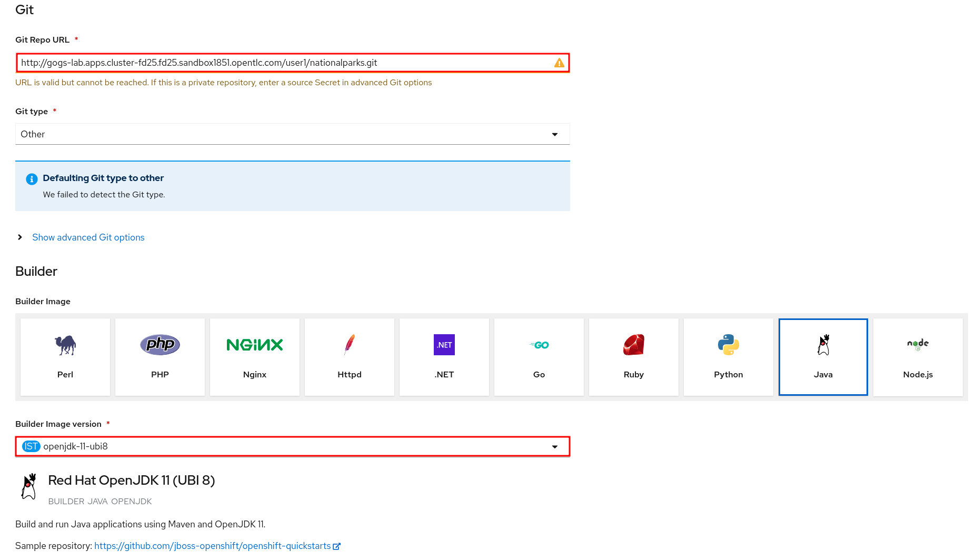Click the IST badge in builder version field
This screenshot has width=976, height=560.
click(31, 446)
